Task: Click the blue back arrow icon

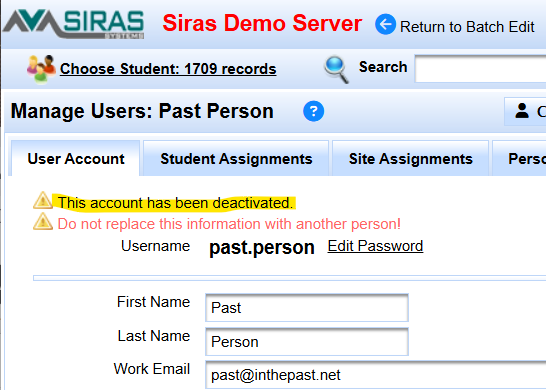Action: (x=385, y=24)
